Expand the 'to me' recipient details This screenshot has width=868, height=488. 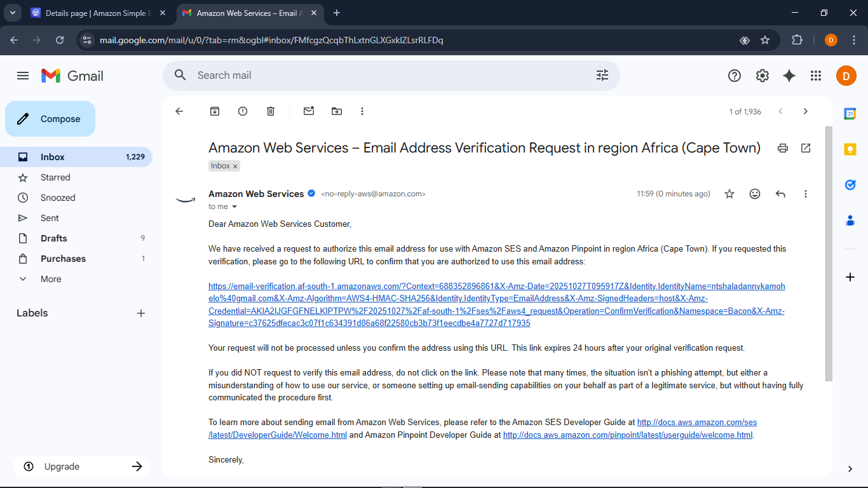click(x=234, y=207)
